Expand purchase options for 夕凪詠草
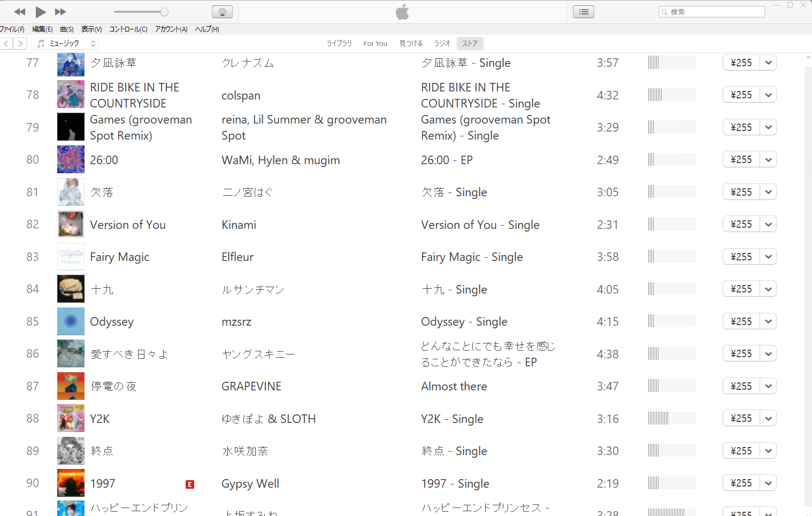812x516 pixels. pos(769,63)
